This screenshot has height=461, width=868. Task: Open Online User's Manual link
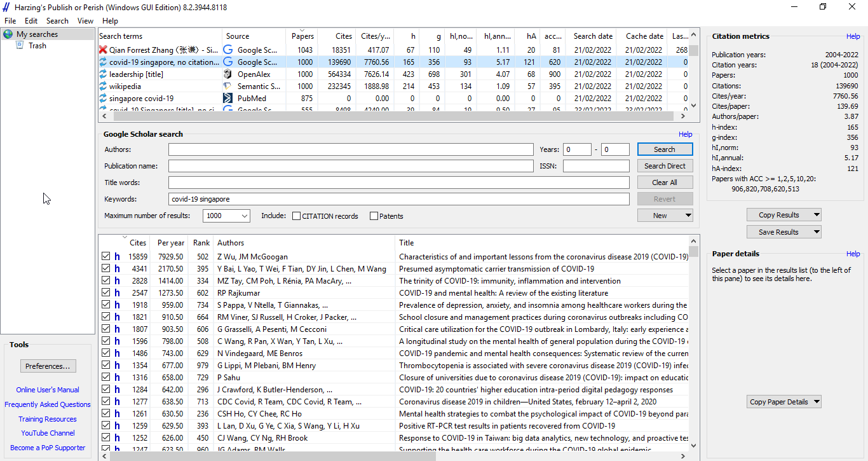[x=48, y=390]
